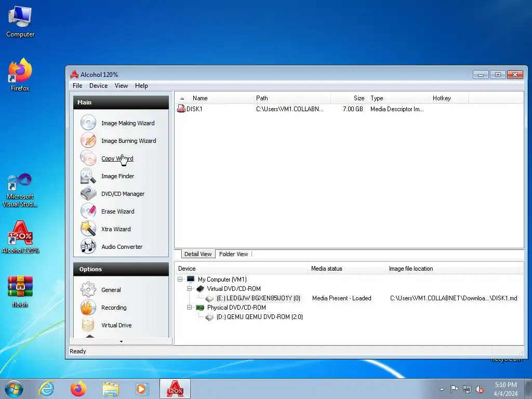Switch to the Folder View tab
Viewport: 532px width, 399px height.
(233, 254)
